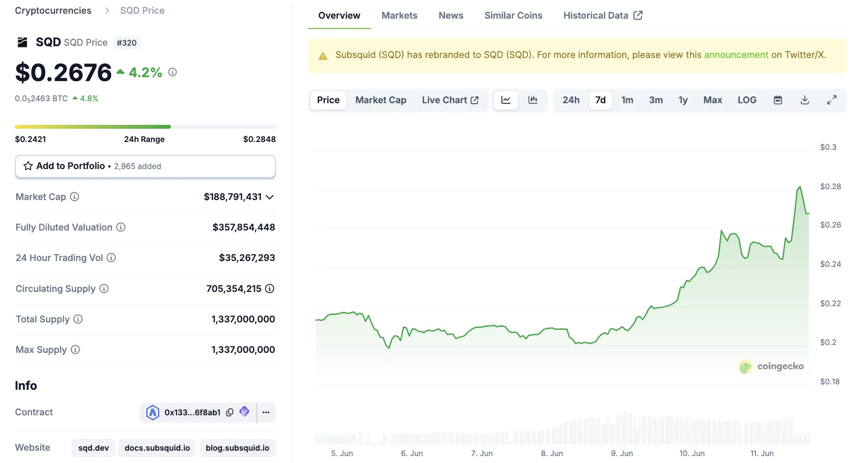
Task: Click the Arbitrum network icon beside contract
Action: click(153, 412)
